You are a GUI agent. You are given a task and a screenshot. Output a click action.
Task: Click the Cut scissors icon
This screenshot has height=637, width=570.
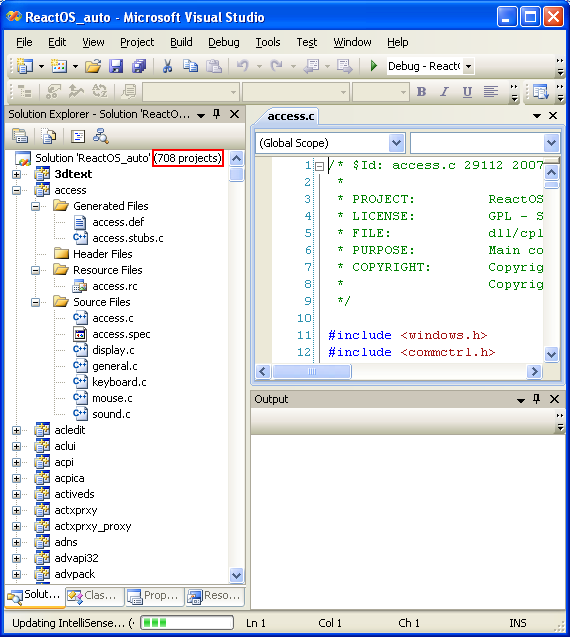click(x=167, y=66)
